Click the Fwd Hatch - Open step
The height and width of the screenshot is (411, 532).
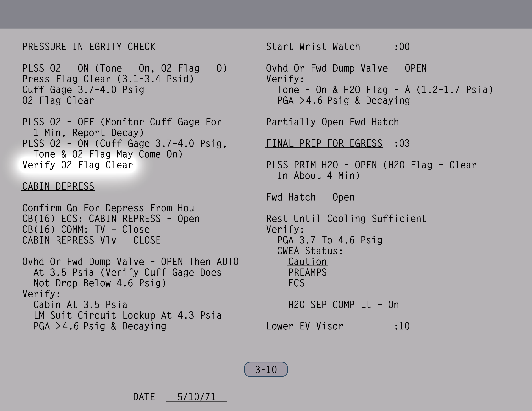310,197
